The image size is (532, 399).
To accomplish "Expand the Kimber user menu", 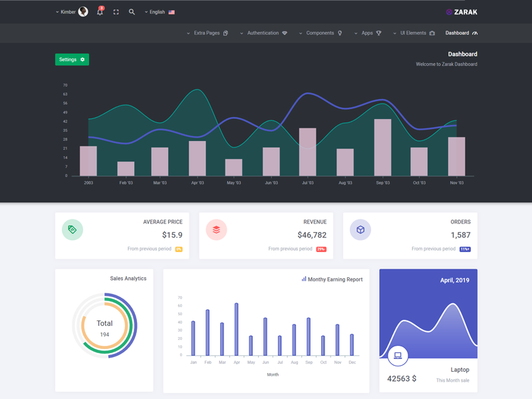I will click(67, 12).
